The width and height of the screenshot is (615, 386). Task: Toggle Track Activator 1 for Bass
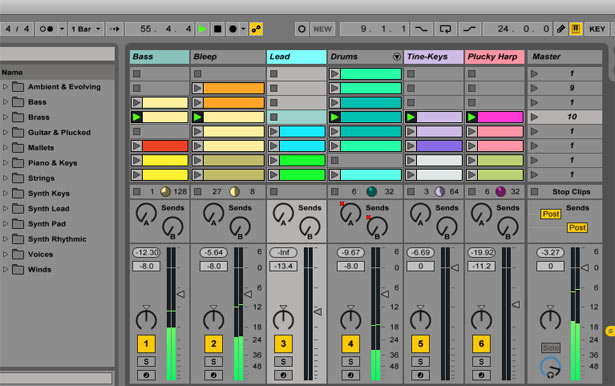[x=146, y=344]
